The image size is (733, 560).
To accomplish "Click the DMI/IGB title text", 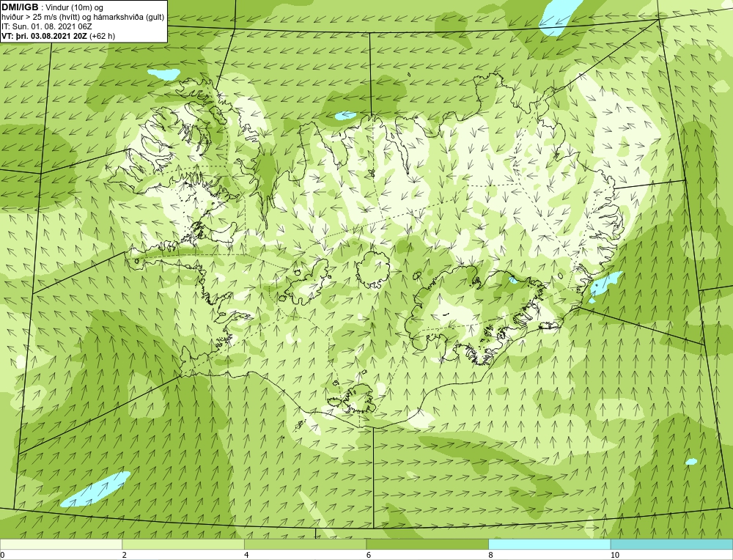I will 20,7.
